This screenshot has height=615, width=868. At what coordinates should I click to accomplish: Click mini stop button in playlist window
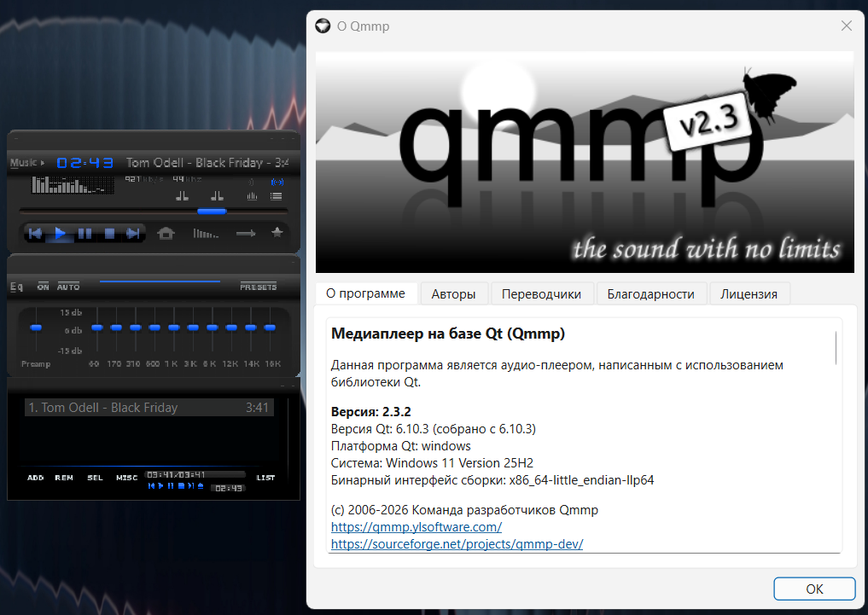pyautogui.click(x=181, y=485)
